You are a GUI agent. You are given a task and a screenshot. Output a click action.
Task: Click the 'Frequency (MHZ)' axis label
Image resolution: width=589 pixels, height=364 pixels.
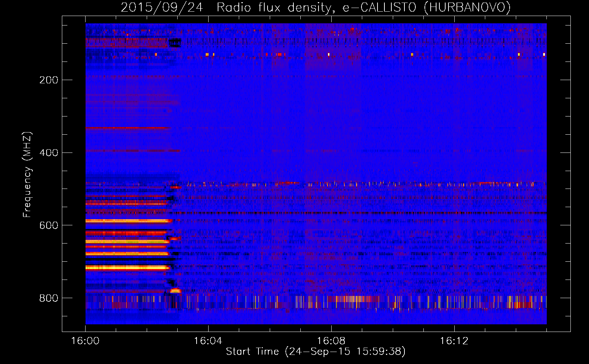click(x=27, y=175)
